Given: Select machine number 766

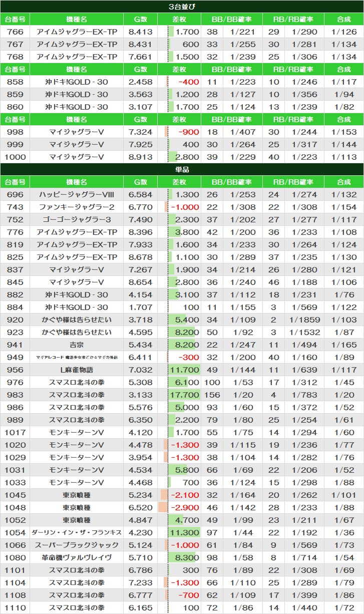Looking at the screenshot, I should pos(15,32).
